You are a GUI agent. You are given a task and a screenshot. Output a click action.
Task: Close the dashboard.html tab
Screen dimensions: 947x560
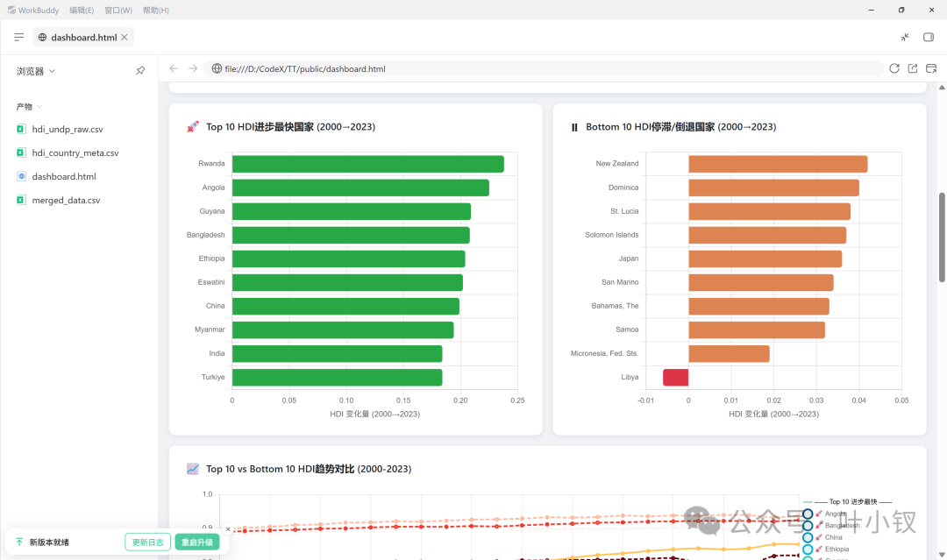click(125, 38)
